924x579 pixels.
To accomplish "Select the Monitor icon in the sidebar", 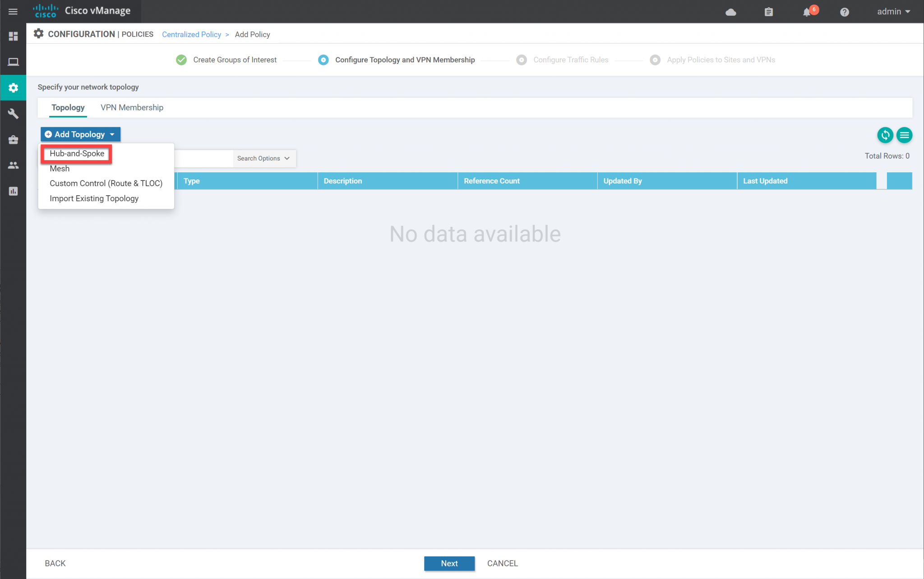I will [x=13, y=62].
